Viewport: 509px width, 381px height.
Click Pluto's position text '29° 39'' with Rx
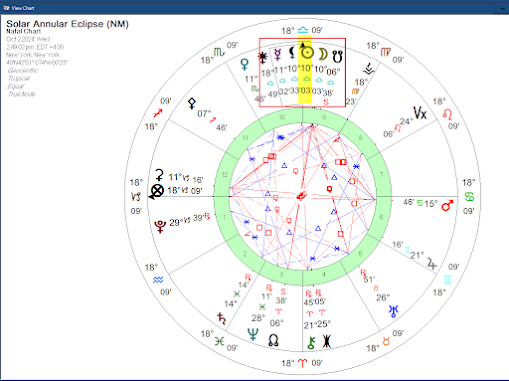click(x=190, y=220)
